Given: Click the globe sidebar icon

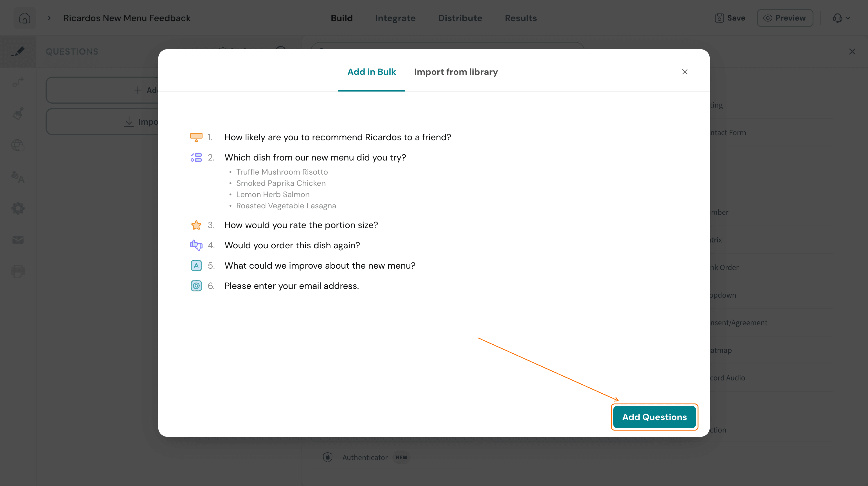Looking at the screenshot, I should pos(18,145).
